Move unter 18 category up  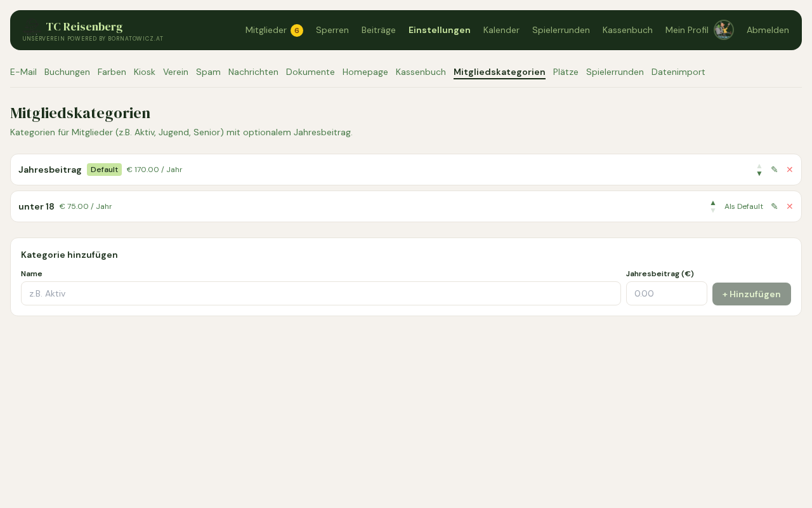pos(713,203)
